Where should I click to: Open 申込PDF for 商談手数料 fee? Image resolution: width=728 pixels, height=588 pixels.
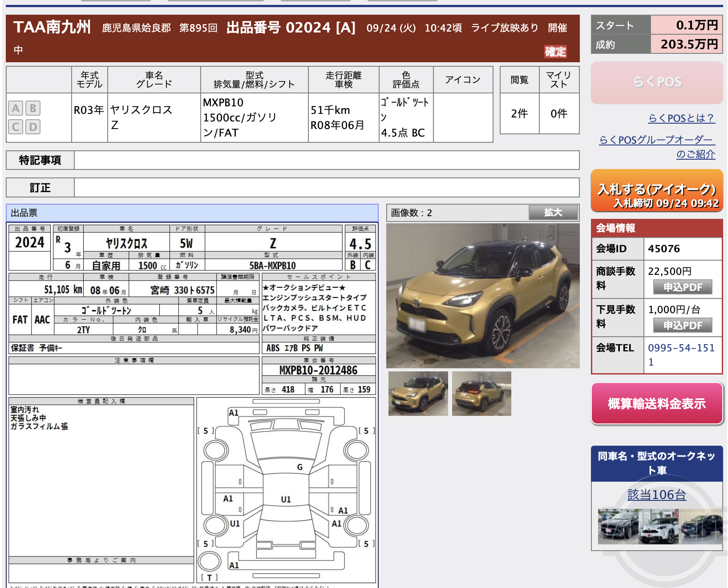click(x=682, y=287)
